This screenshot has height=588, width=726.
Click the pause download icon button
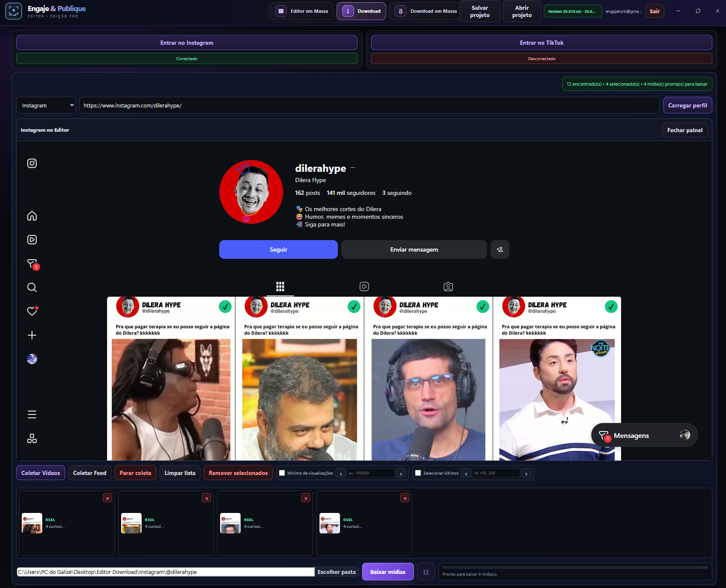click(x=426, y=572)
